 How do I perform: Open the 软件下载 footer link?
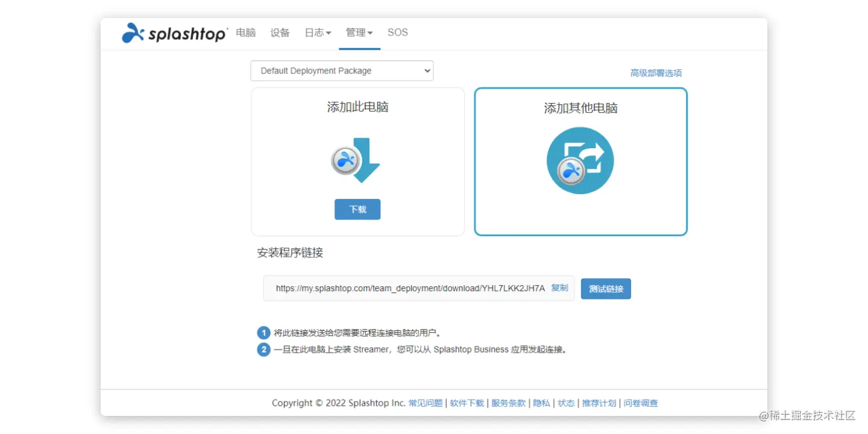click(466, 403)
